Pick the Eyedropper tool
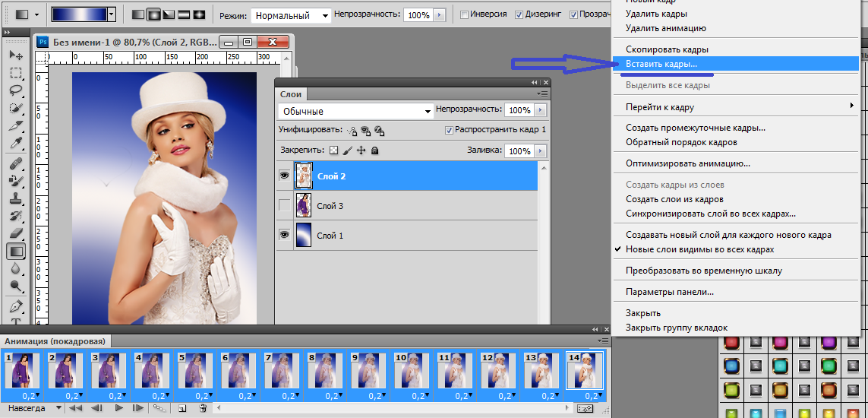Viewport: 868px width, 418px height. click(15, 144)
